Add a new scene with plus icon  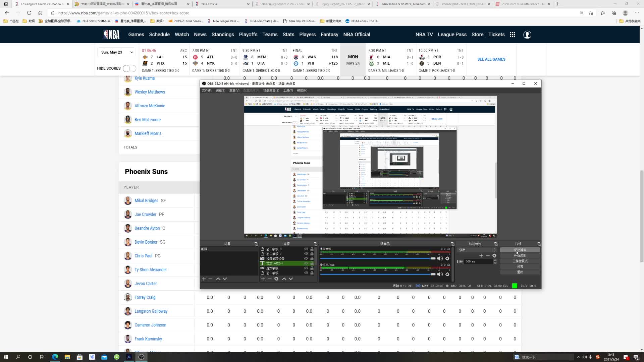pyautogui.click(x=204, y=279)
